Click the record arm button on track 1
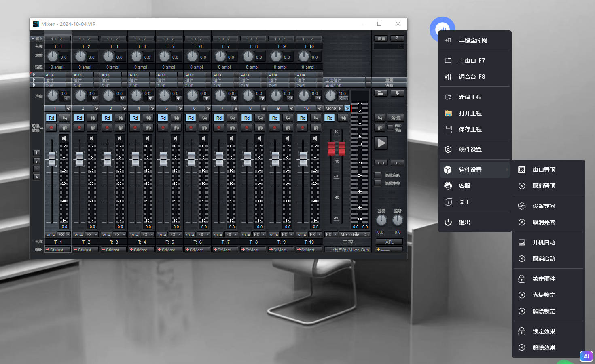 click(51, 128)
